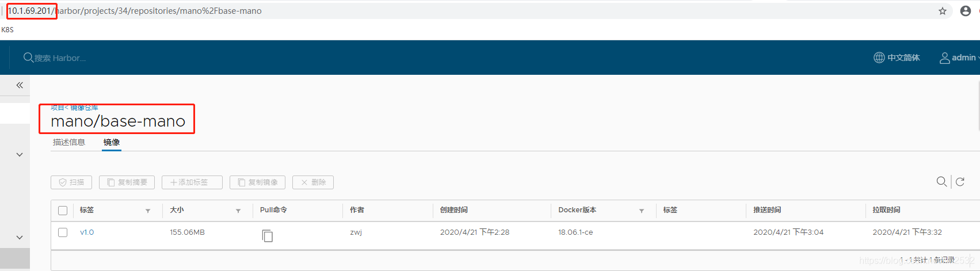Click the 添加标签 button
The width and height of the screenshot is (980, 271).
[192, 182]
